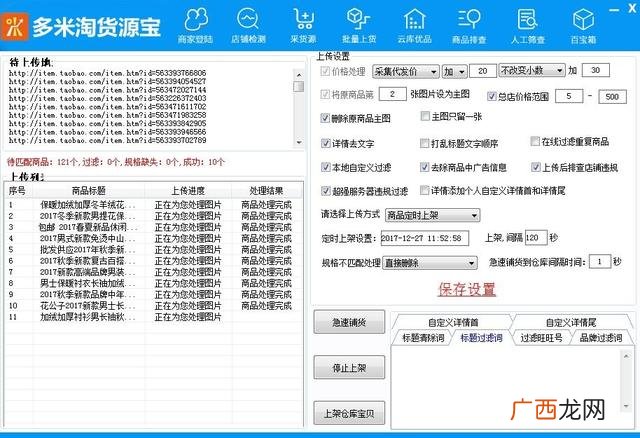Click the 商品排查 product inspection icon
The height and width of the screenshot is (438, 640).
[x=469, y=25]
